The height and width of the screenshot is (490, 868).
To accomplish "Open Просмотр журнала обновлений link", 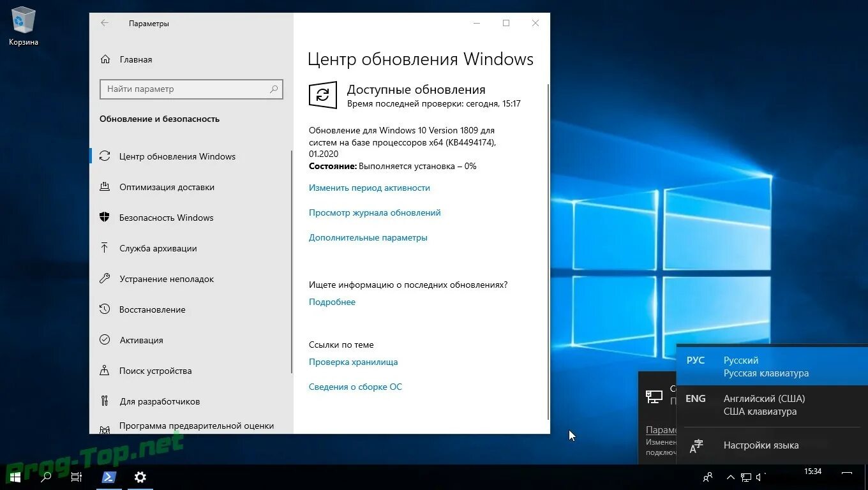I will click(x=375, y=212).
